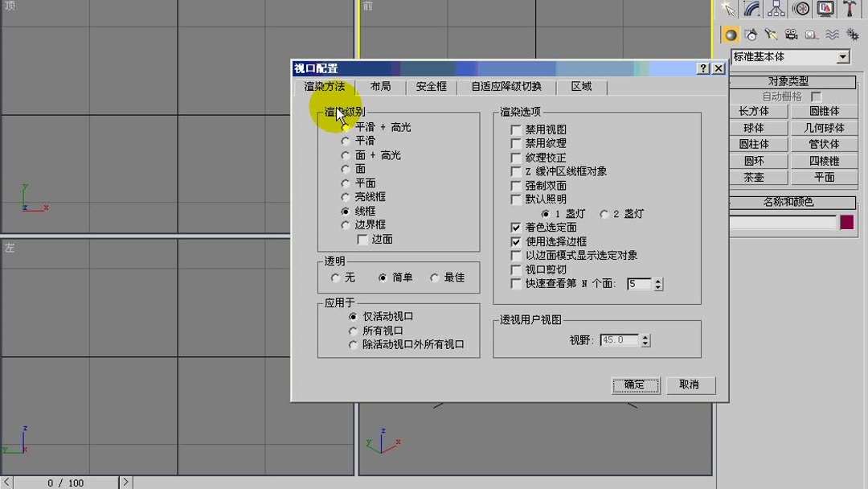Switch to the 布局 tab

(x=380, y=86)
